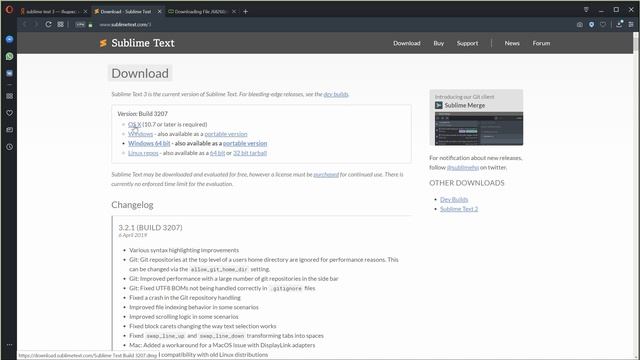Open the ad blocker shield icon

(591, 24)
